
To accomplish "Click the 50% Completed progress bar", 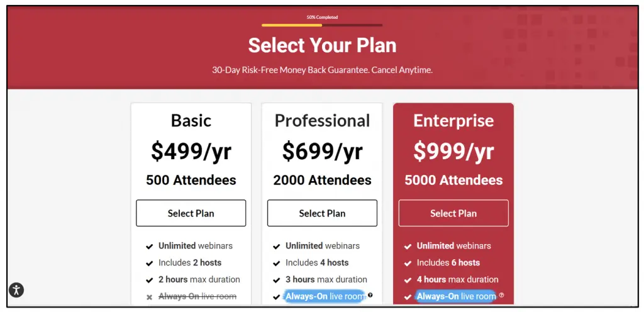I will tap(322, 25).
